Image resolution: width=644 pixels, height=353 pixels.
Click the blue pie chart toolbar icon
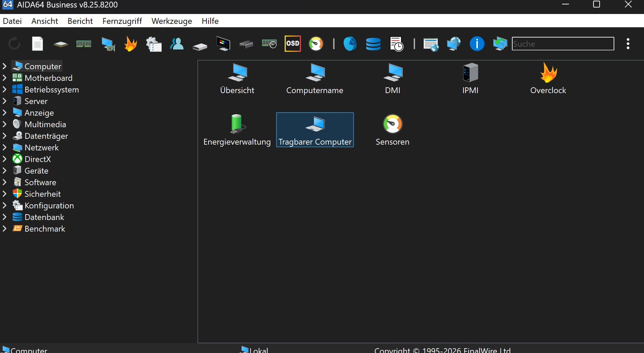(350, 44)
